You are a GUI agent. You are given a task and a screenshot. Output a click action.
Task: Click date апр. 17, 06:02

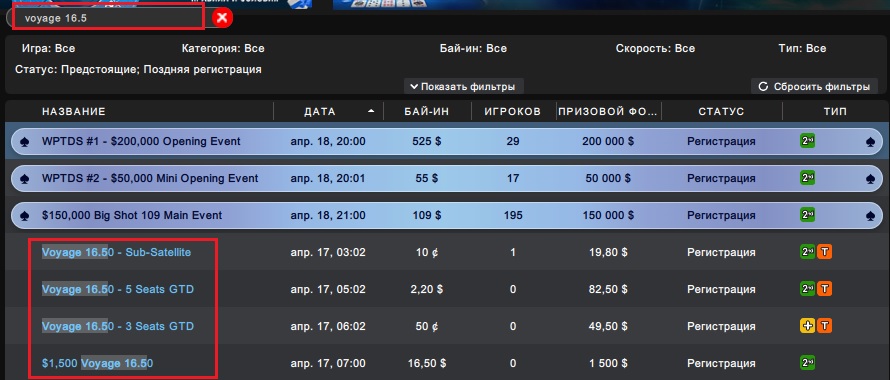coord(328,327)
